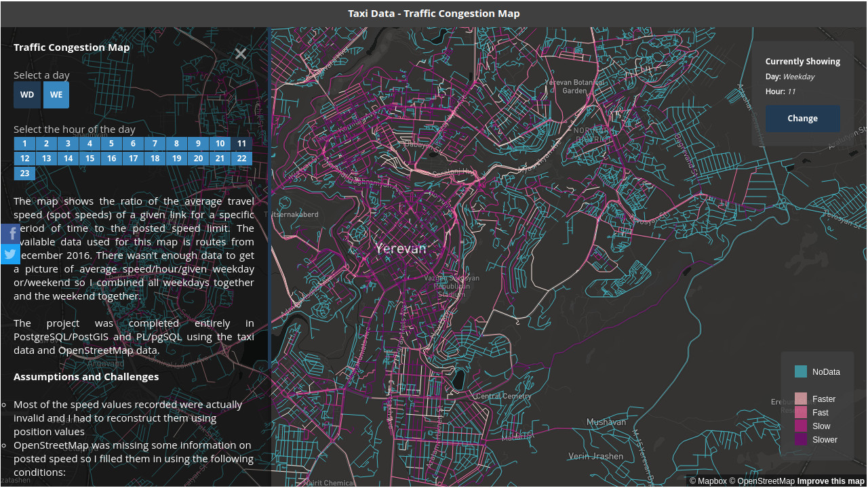Click the Fast legend color swatch
This screenshot has width=868, height=488.
(x=801, y=413)
